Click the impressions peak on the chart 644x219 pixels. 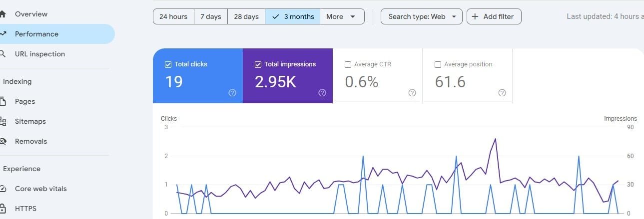point(495,139)
